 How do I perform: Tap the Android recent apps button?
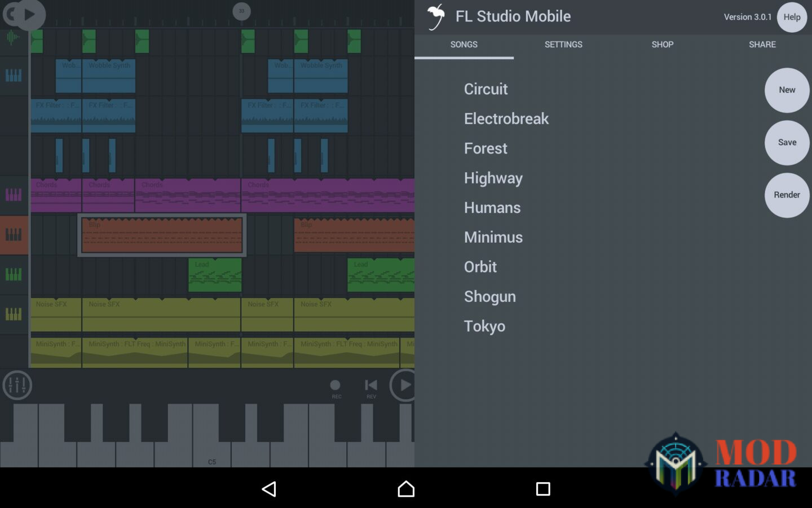click(x=543, y=489)
